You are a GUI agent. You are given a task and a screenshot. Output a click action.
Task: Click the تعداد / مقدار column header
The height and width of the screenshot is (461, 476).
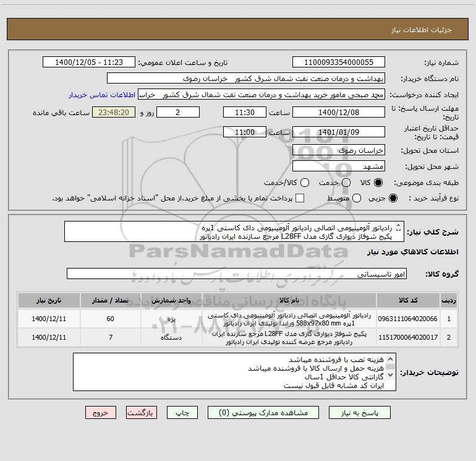111,301
